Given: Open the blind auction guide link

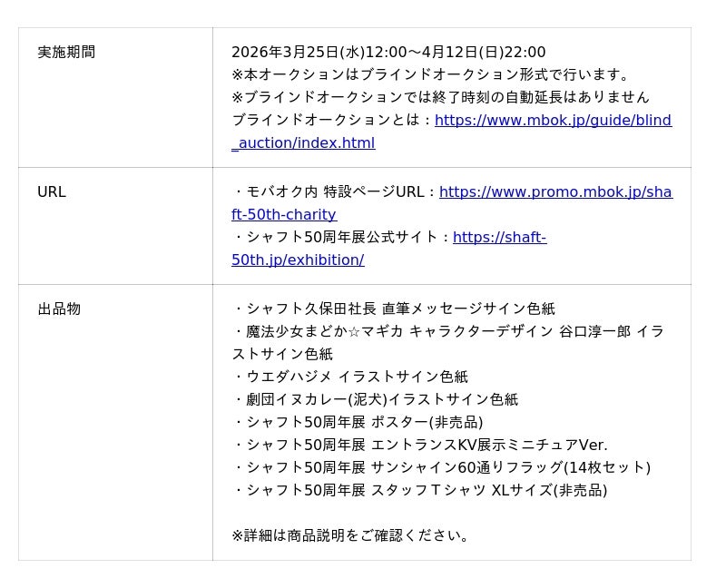Looking at the screenshot, I should coord(553,121).
